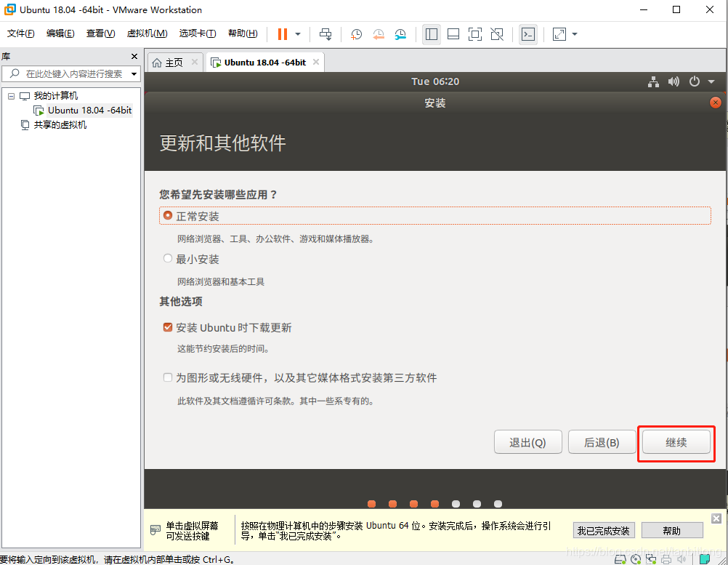Enable installing third-party software

point(168,377)
